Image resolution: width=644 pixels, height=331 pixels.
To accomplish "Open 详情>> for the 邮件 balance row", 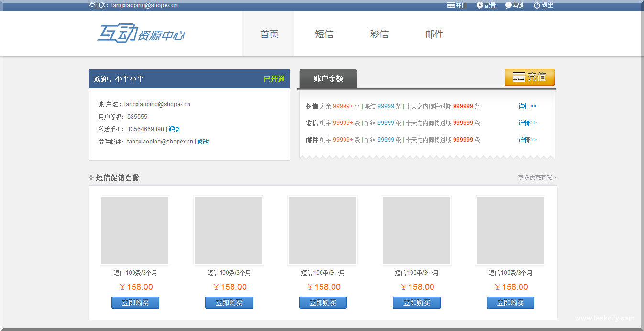I will click(527, 140).
